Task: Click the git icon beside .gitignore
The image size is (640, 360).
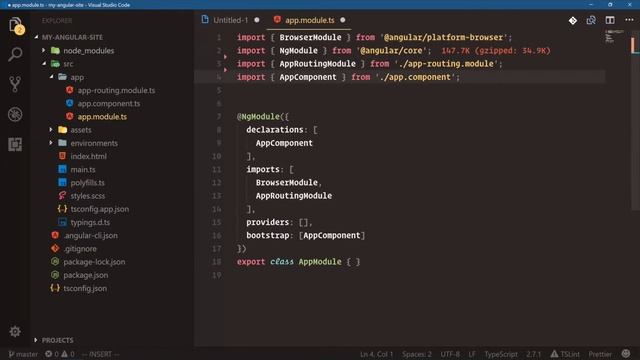Action: [x=55, y=248]
